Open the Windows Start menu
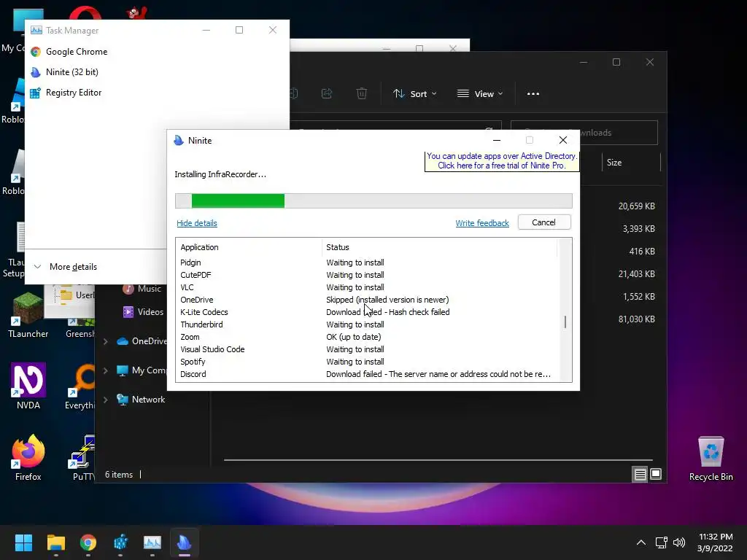This screenshot has width=747, height=560. tap(23, 542)
